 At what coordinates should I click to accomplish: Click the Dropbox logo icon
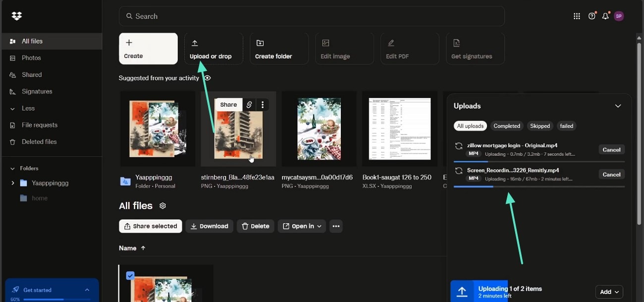17,16
